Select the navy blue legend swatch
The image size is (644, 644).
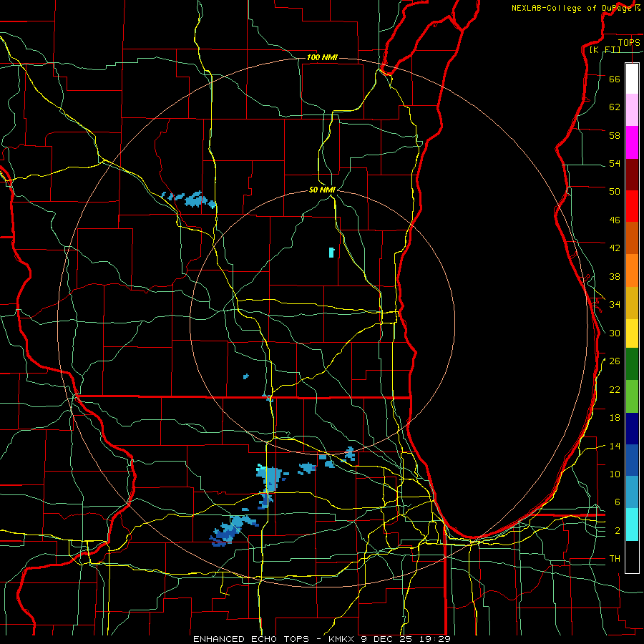click(x=632, y=429)
